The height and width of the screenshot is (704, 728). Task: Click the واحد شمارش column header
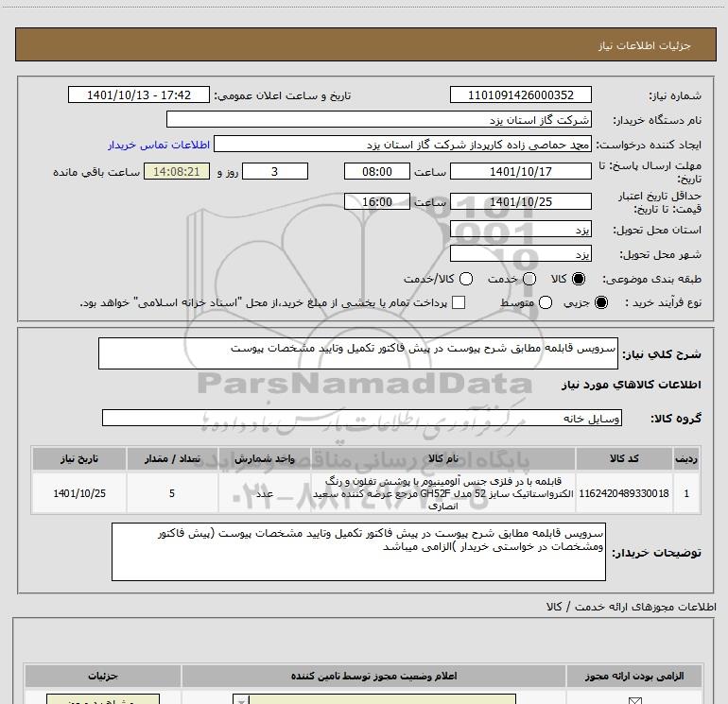(265, 458)
